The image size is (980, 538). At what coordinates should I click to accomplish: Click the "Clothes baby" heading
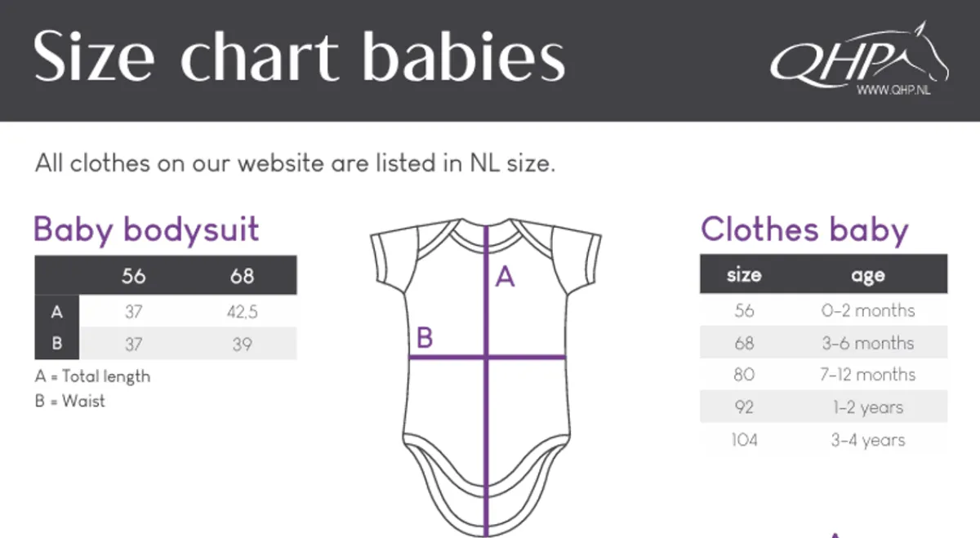(804, 229)
